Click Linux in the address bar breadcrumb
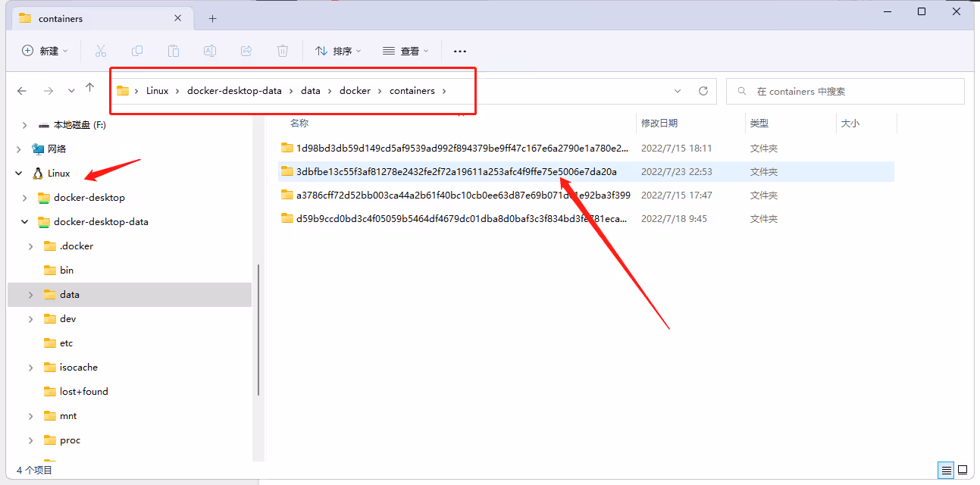This screenshot has width=980, height=485. (x=158, y=91)
